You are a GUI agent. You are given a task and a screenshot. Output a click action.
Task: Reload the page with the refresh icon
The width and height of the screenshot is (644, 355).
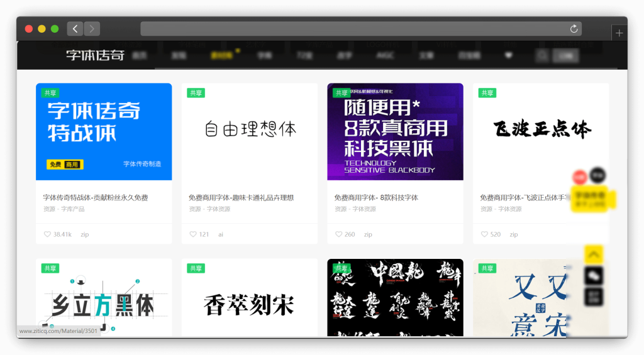pyautogui.click(x=574, y=29)
